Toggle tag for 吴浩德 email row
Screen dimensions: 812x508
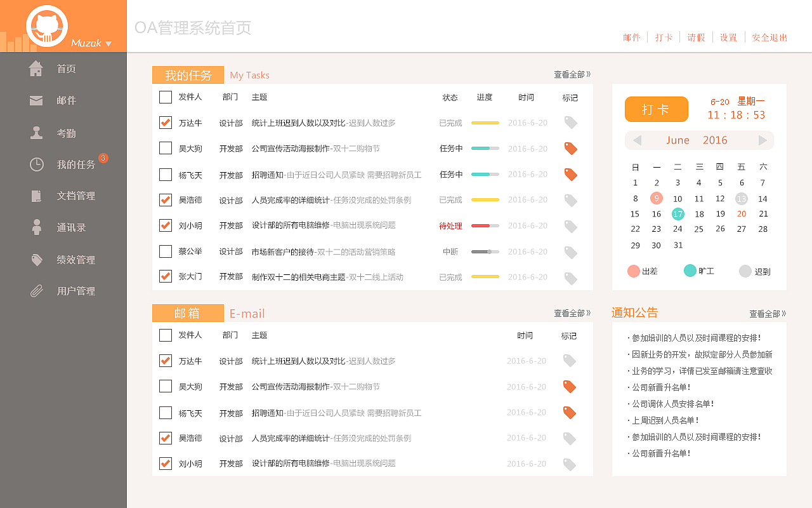click(x=570, y=439)
